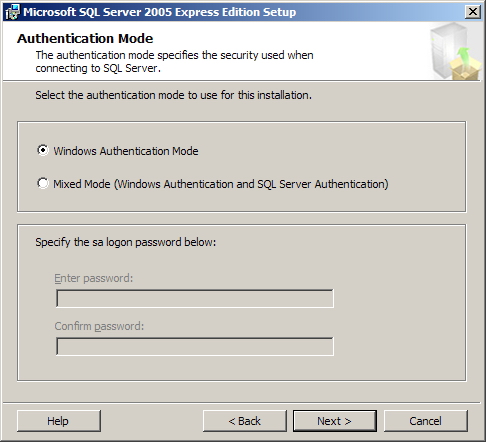Click the 'Confirm password:' label
Screen dimensions: 486x442
[x=99, y=326]
